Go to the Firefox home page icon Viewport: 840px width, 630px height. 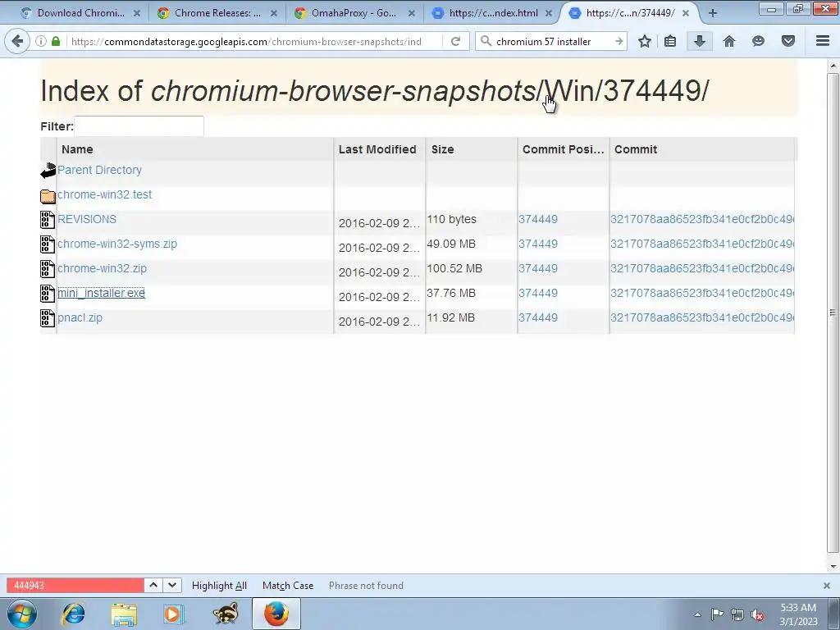729,41
